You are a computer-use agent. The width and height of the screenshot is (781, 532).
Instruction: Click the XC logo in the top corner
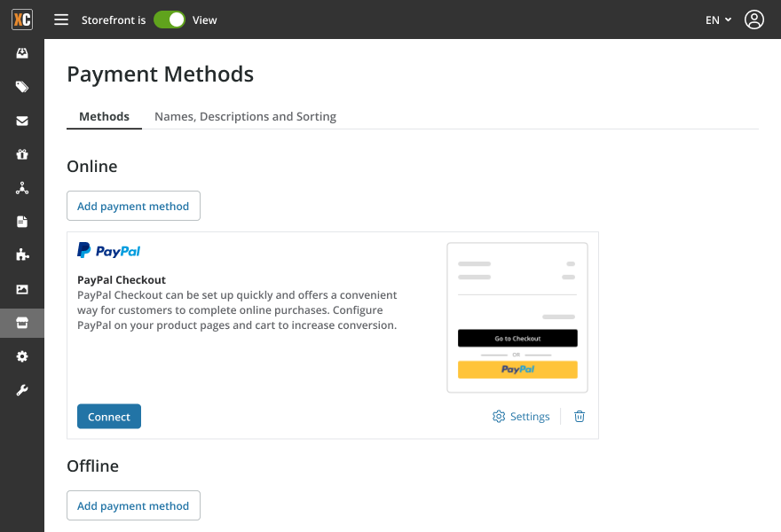click(22, 20)
